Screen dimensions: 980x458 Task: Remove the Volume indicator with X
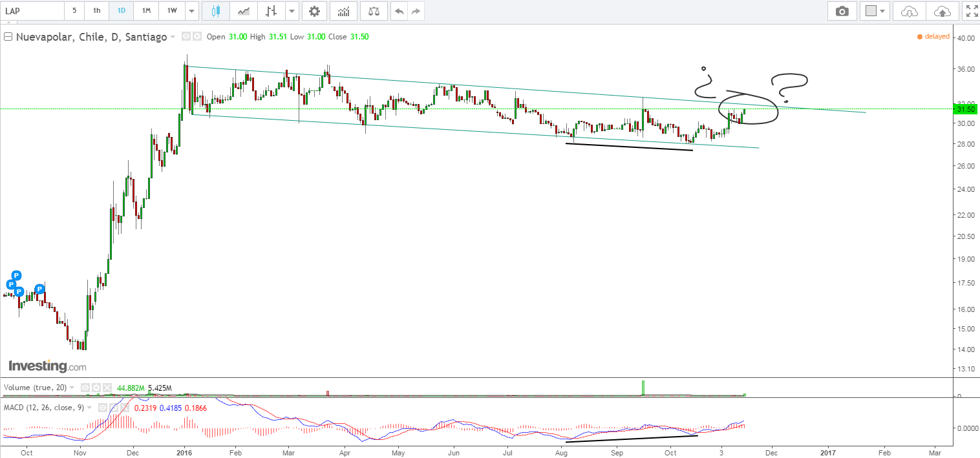[x=107, y=388]
